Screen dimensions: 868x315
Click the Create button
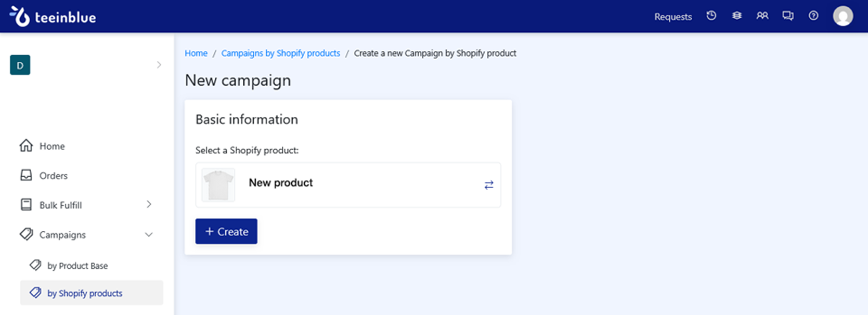coord(226,231)
